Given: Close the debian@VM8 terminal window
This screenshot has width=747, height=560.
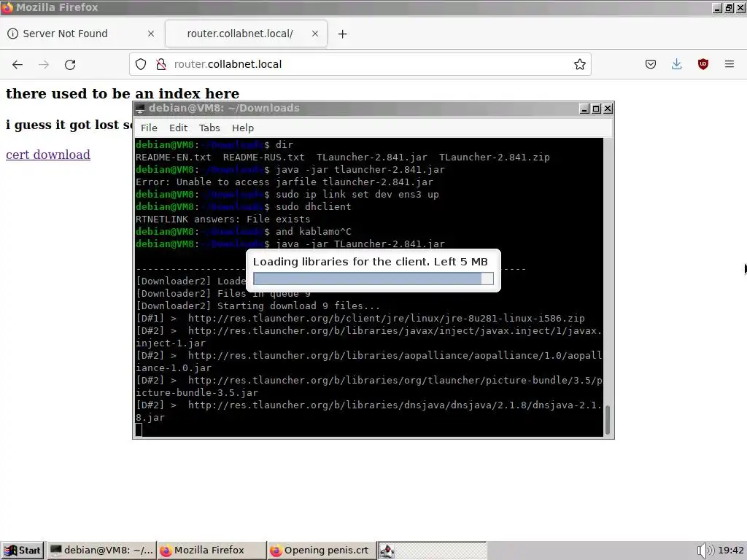Looking at the screenshot, I should [x=608, y=109].
